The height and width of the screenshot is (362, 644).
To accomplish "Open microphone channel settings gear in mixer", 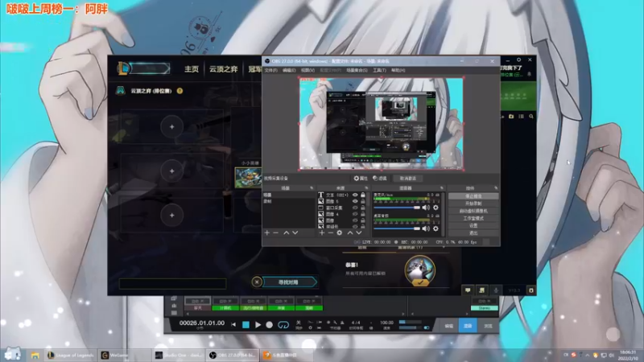I will [436, 208].
